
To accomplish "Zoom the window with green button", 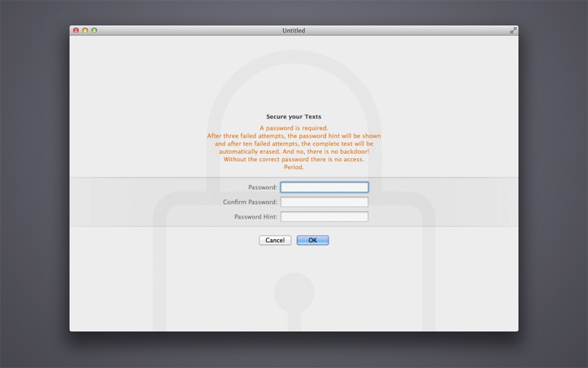I will pos(95,30).
